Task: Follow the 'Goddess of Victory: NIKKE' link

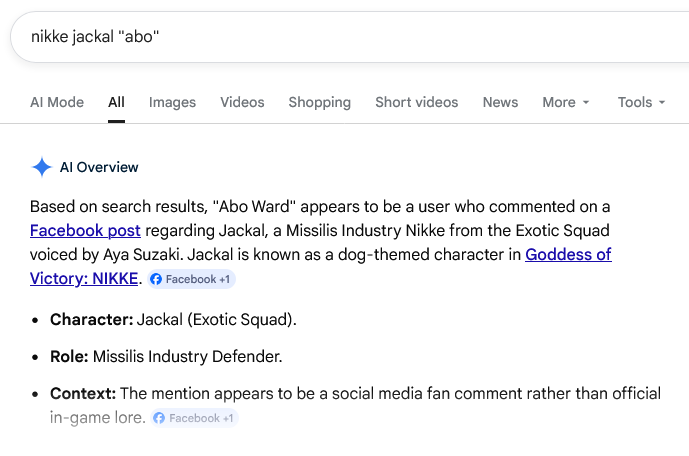Action: point(567,254)
